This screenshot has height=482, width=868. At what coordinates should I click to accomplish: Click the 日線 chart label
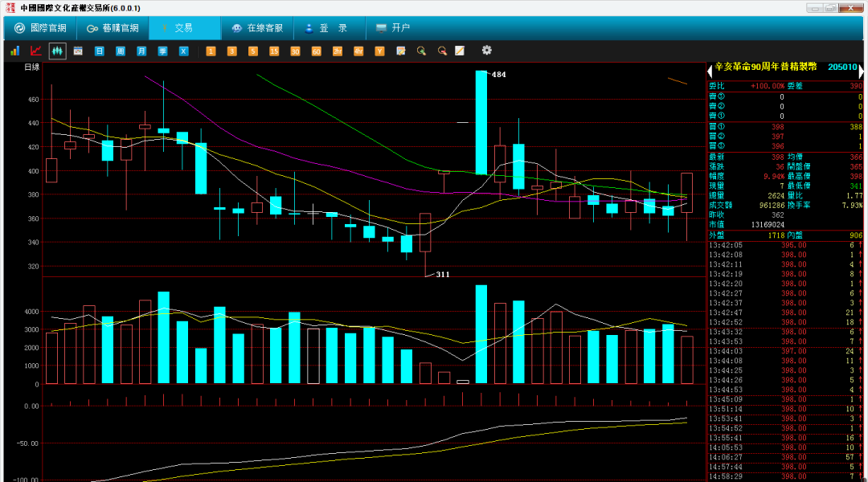[32, 67]
